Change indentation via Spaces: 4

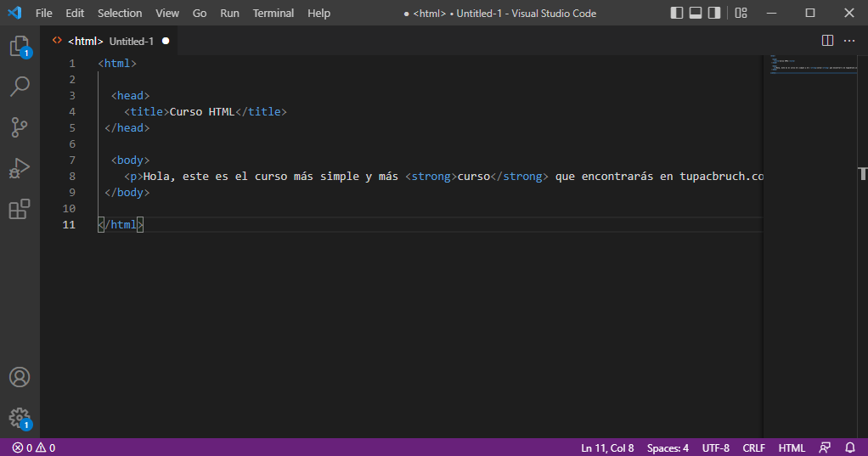(x=668, y=448)
